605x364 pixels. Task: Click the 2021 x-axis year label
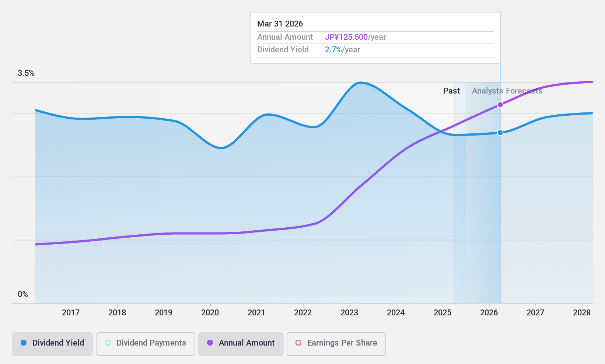256,313
